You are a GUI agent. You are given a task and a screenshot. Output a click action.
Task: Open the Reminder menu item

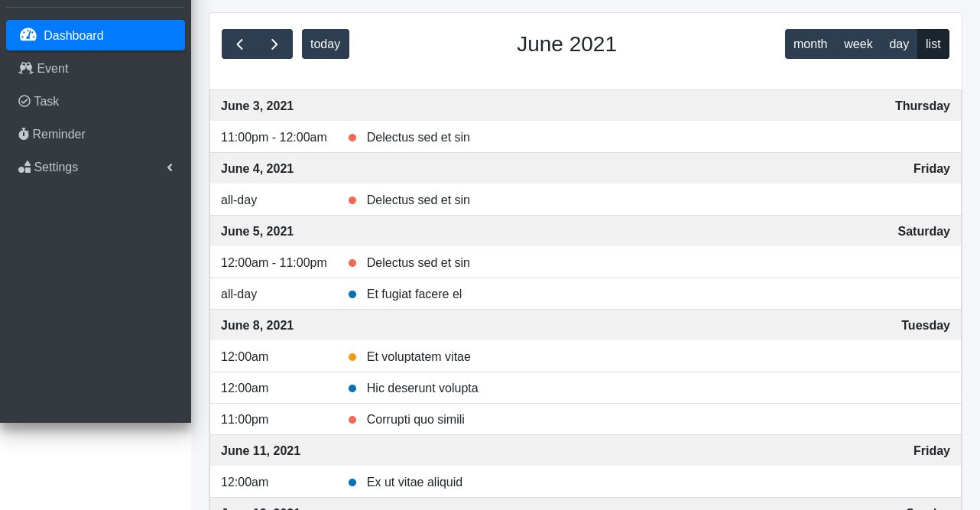(x=59, y=134)
